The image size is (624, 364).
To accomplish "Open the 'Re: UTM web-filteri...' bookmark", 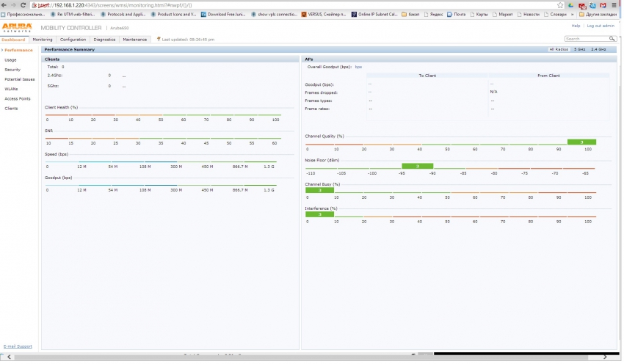I will click(x=73, y=15).
